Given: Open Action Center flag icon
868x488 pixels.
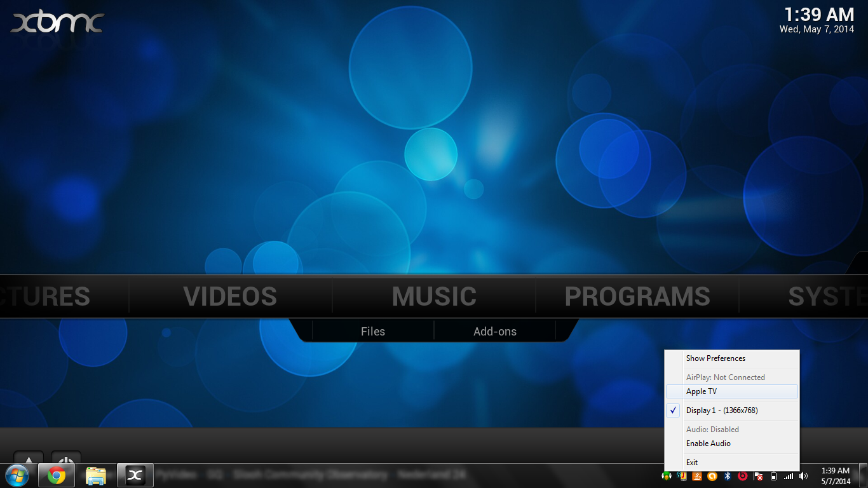Looking at the screenshot, I should (x=758, y=476).
